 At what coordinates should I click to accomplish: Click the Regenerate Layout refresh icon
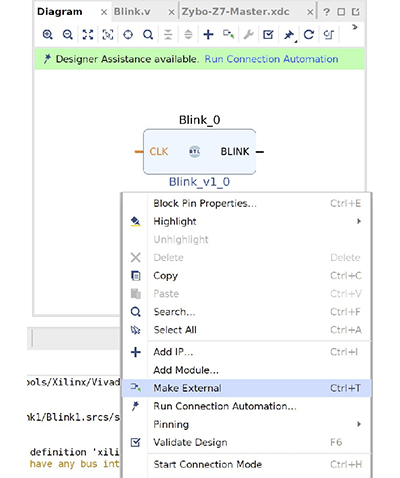(x=309, y=34)
